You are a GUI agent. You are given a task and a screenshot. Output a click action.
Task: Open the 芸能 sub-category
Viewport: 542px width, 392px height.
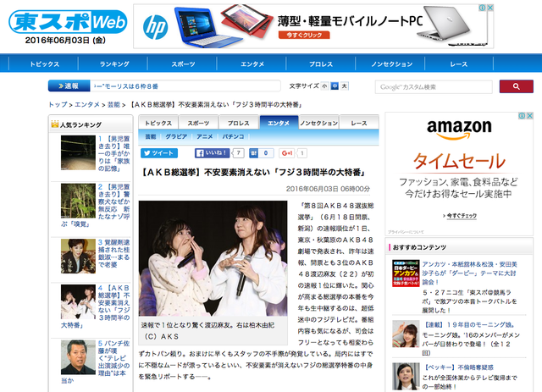click(151, 136)
